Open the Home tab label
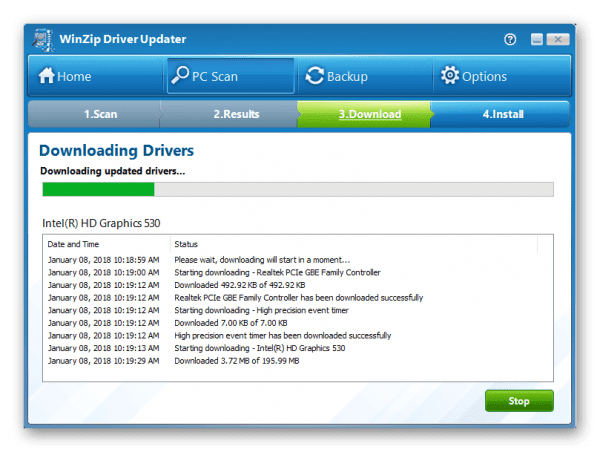600x452 pixels. click(74, 77)
